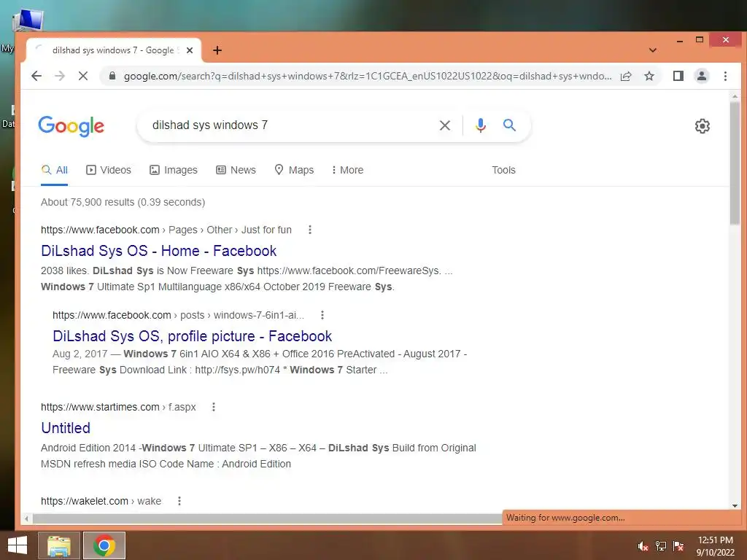Image resolution: width=747 pixels, height=560 pixels.
Task: Close the 'dilshad sys windows 7' tab
Action: coord(190,50)
